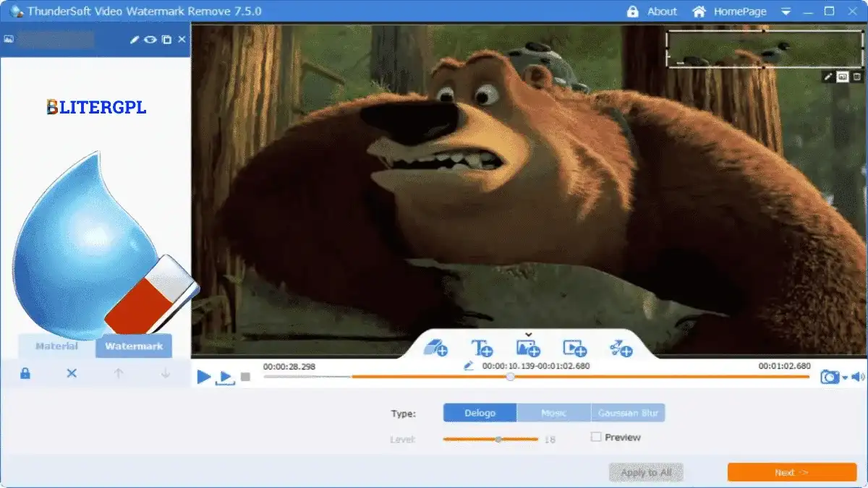Toggle the eye visibility icon in the item header

coord(150,40)
